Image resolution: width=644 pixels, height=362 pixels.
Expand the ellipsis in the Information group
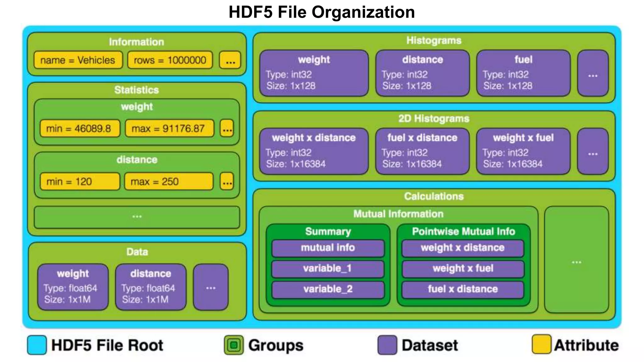(230, 60)
